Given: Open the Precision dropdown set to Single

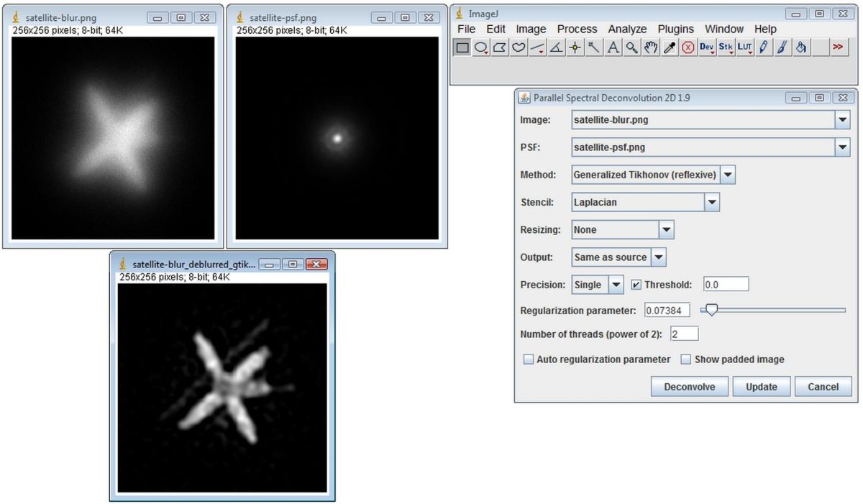Looking at the screenshot, I should coord(597,285).
